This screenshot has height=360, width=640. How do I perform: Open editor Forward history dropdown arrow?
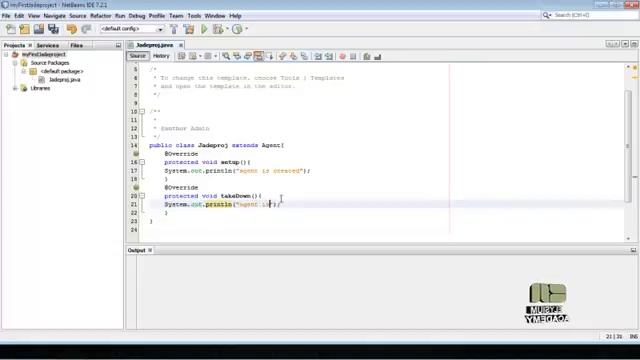click(216, 56)
